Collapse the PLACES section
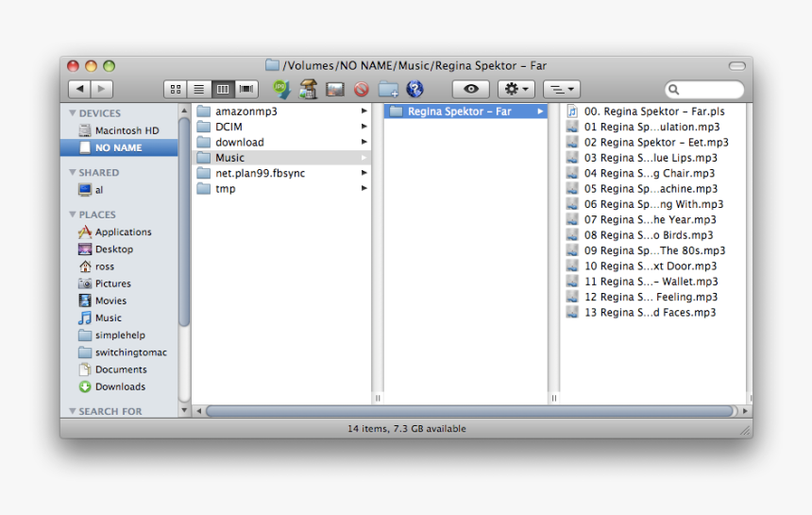 pyautogui.click(x=73, y=215)
